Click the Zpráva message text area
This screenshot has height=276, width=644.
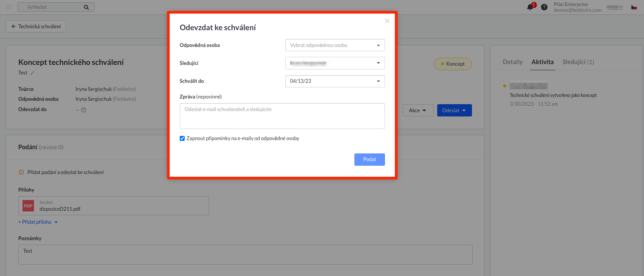click(282, 116)
